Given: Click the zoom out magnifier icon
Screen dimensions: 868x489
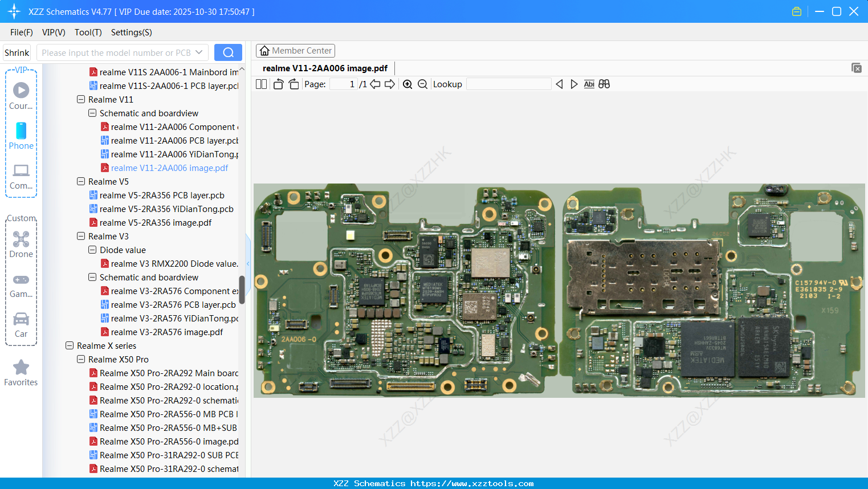Looking at the screenshot, I should point(422,84).
